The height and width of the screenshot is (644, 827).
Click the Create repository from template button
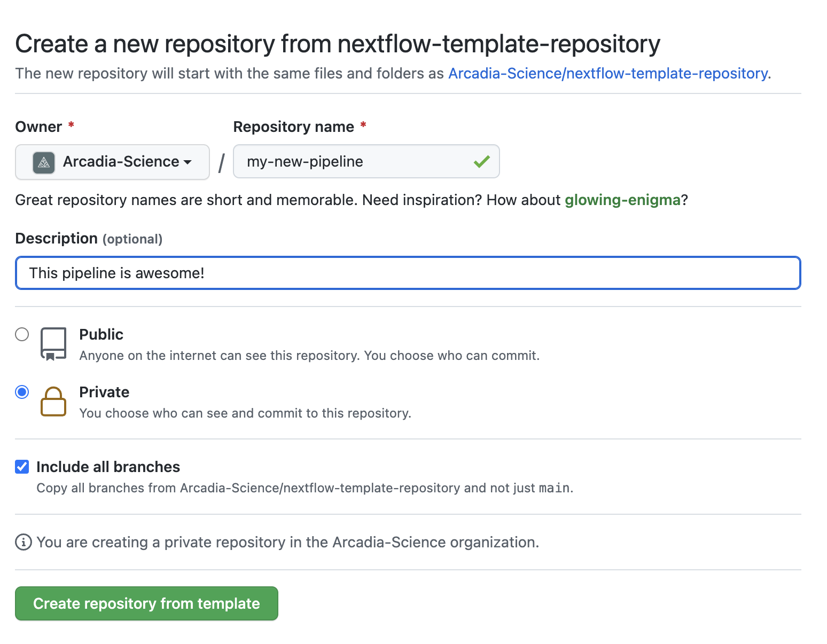tap(146, 603)
